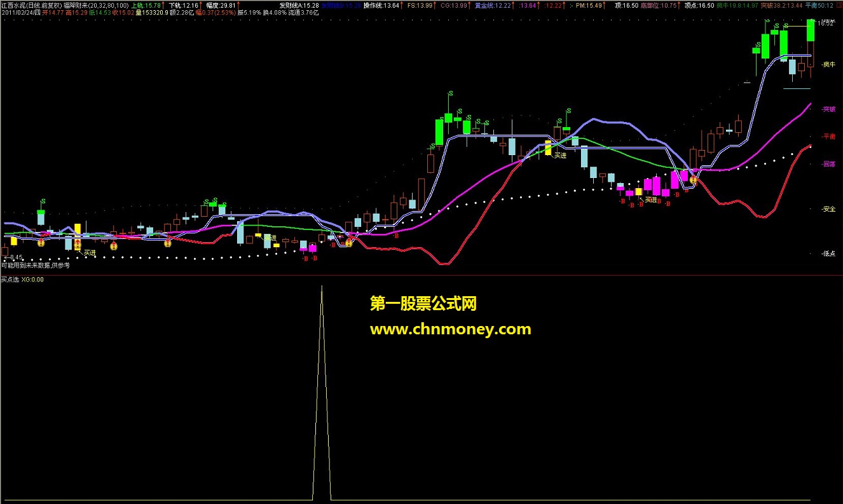Click the 平衡 level label on right axis

pyautogui.click(x=828, y=136)
